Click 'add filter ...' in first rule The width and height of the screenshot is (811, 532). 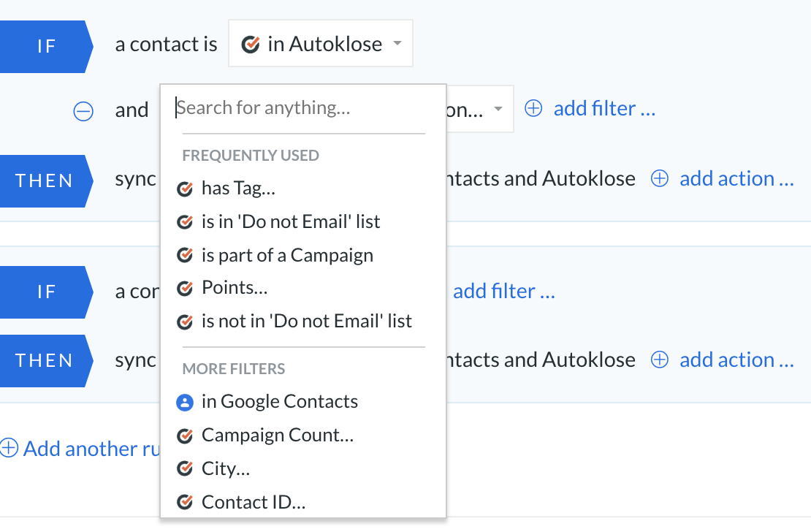604,109
